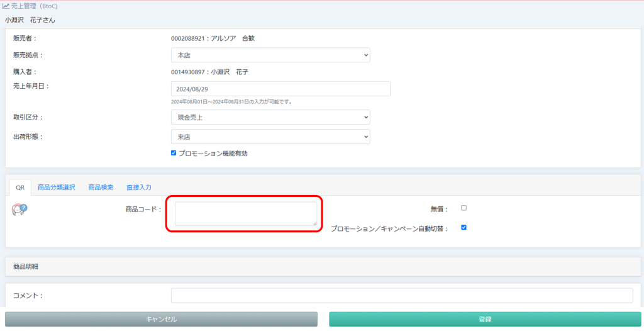Click the sales chart icon beside 売上管理

6,6
